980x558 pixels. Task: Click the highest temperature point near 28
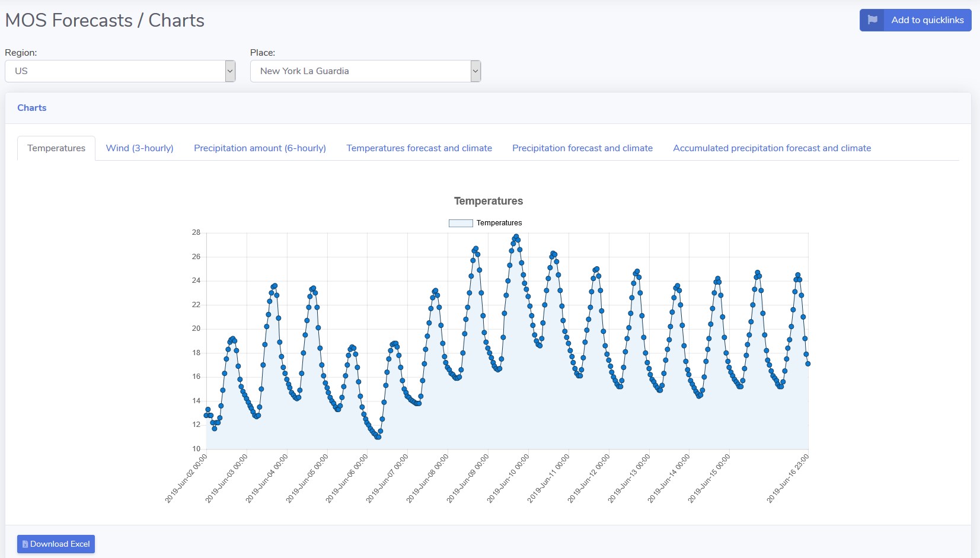pyautogui.click(x=516, y=237)
